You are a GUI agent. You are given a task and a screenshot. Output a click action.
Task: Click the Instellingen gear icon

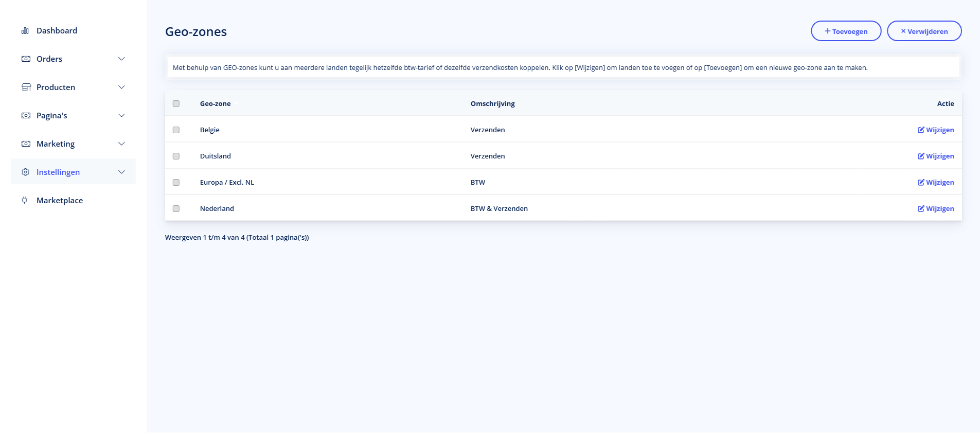[x=25, y=172]
